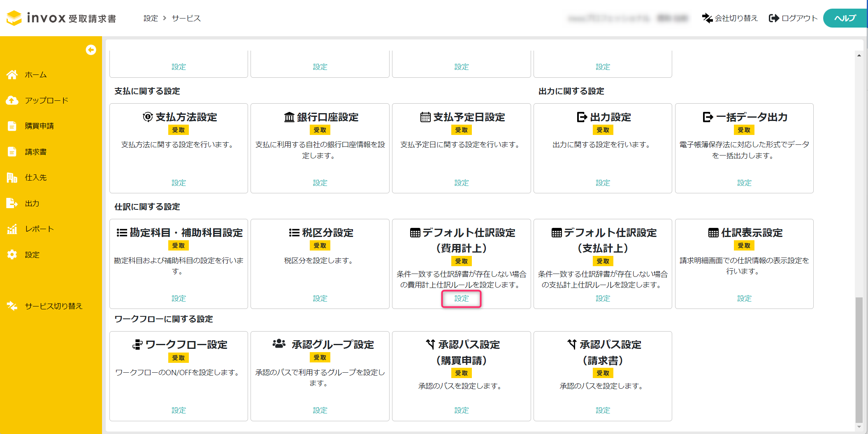Click the supplier building icon in sidebar
Image resolution: width=868 pixels, height=434 pixels.
pos(12,178)
